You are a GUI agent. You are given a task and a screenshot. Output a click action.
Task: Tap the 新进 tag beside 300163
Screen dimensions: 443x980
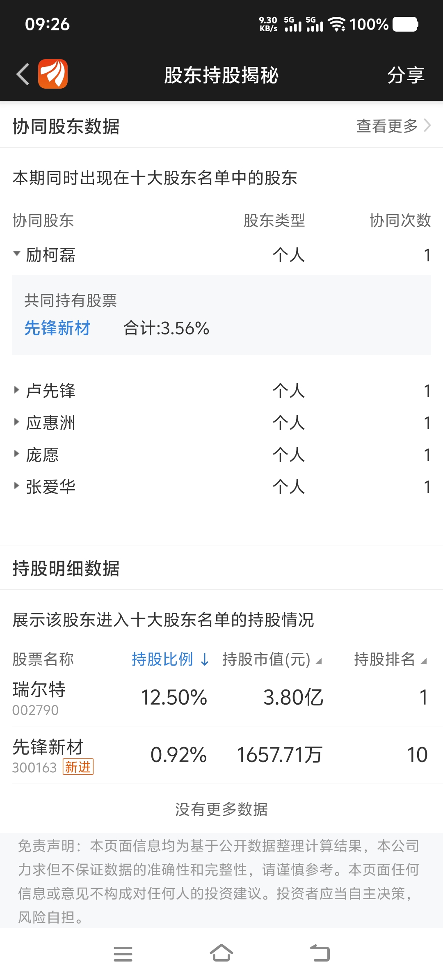point(78,767)
